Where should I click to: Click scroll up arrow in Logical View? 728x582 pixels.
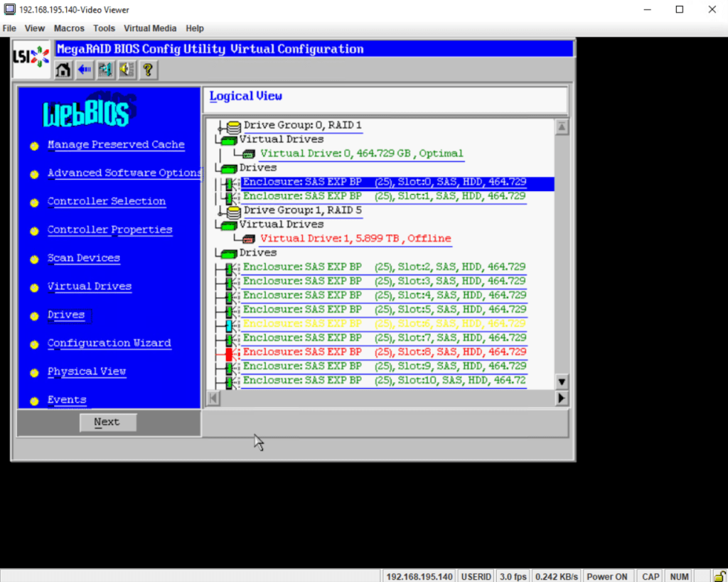point(562,126)
